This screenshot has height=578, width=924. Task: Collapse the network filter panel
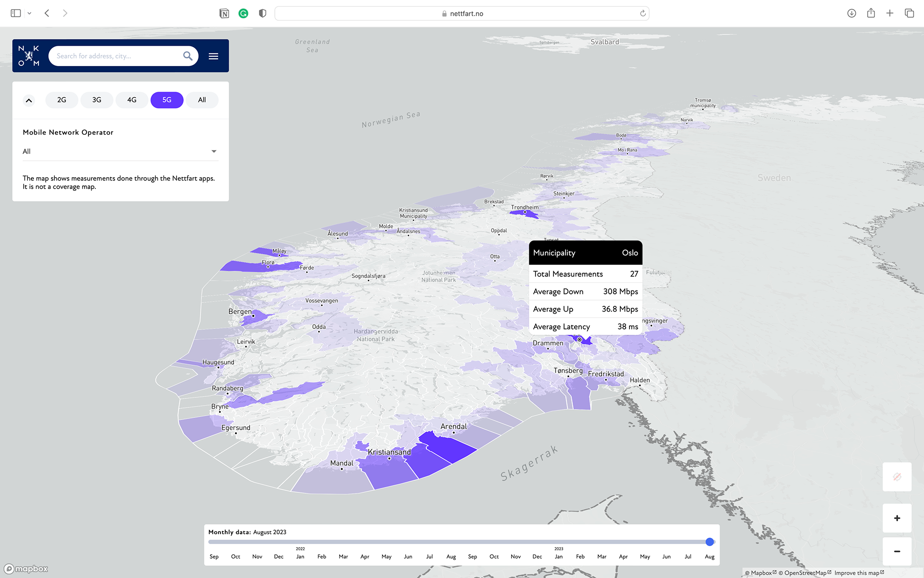(29, 100)
